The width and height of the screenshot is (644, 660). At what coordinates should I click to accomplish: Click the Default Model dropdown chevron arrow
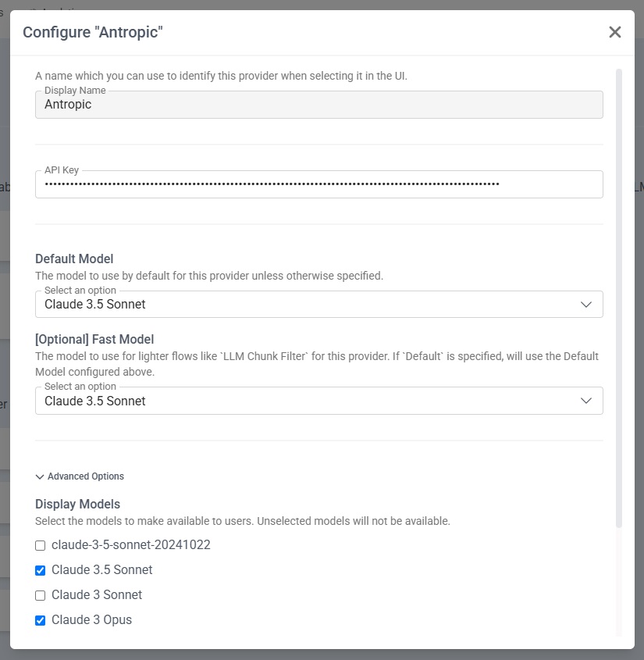[x=587, y=305]
